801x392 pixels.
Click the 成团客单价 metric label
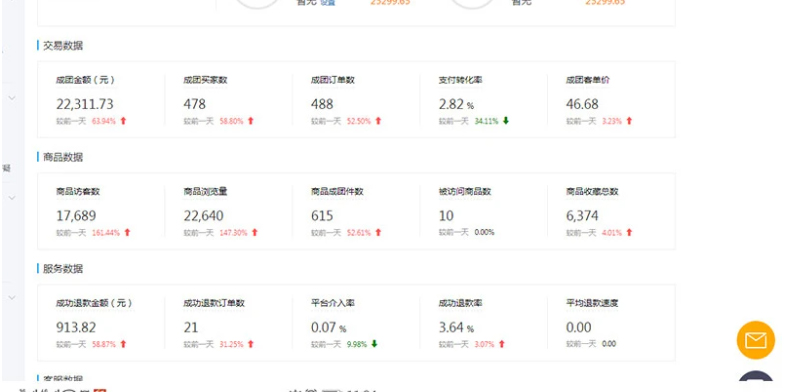pos(587,80)
